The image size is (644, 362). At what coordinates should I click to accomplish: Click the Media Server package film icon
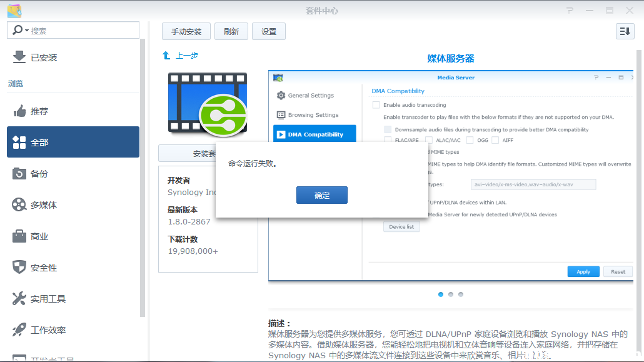tap(208, 104)
